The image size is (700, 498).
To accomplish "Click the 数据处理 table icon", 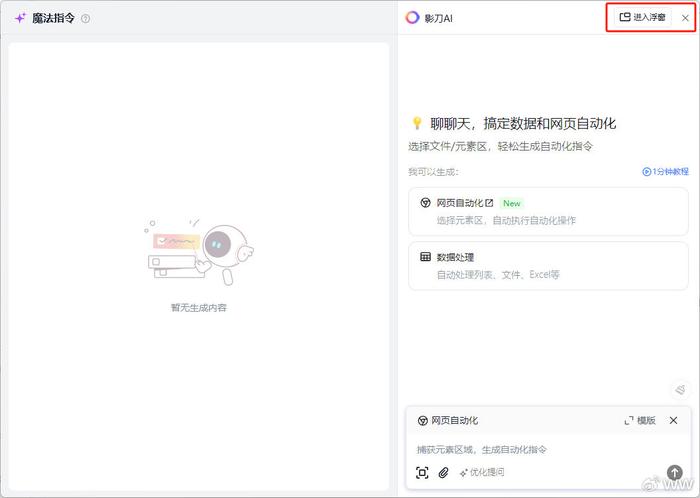I will click(425, 257).
